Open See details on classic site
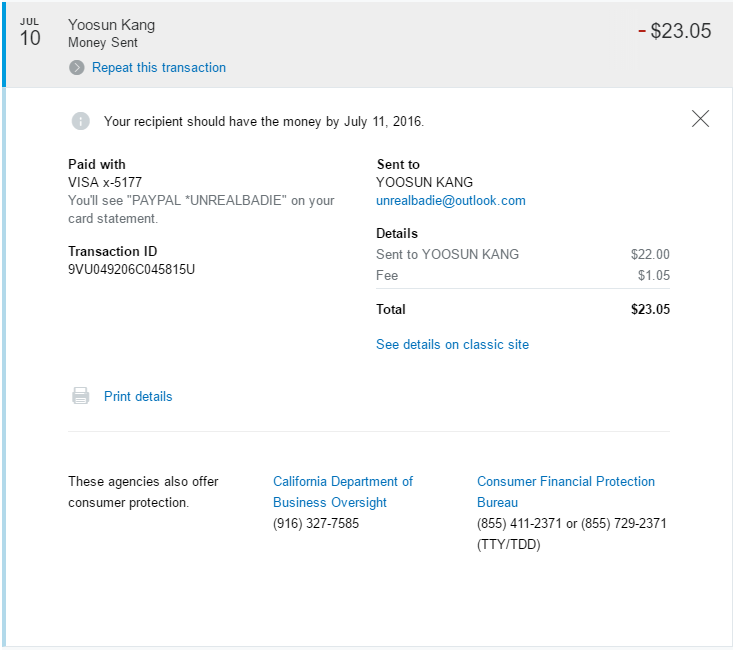Image resolution: width=737 pixels, height=650 pixels. click(452, 345)
